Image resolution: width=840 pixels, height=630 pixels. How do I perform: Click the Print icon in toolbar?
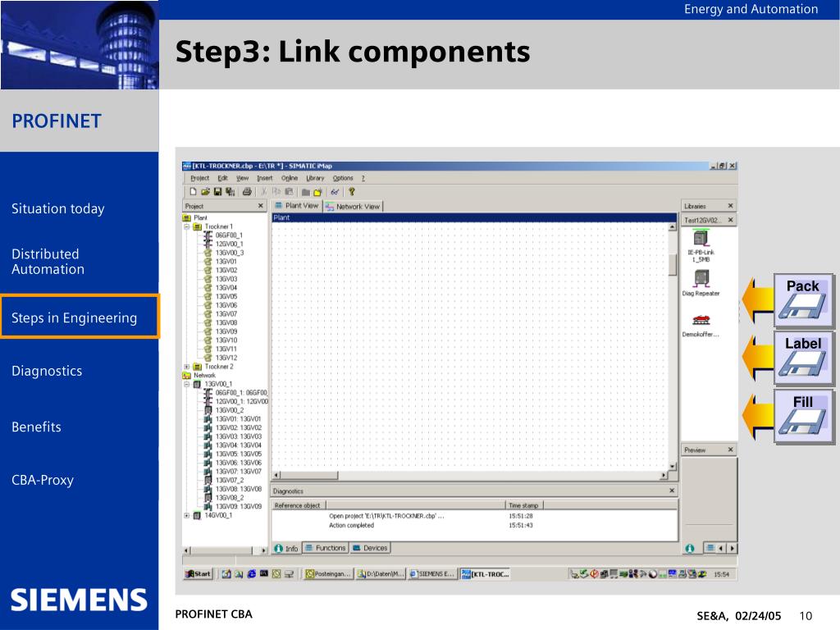pos(247,192)
